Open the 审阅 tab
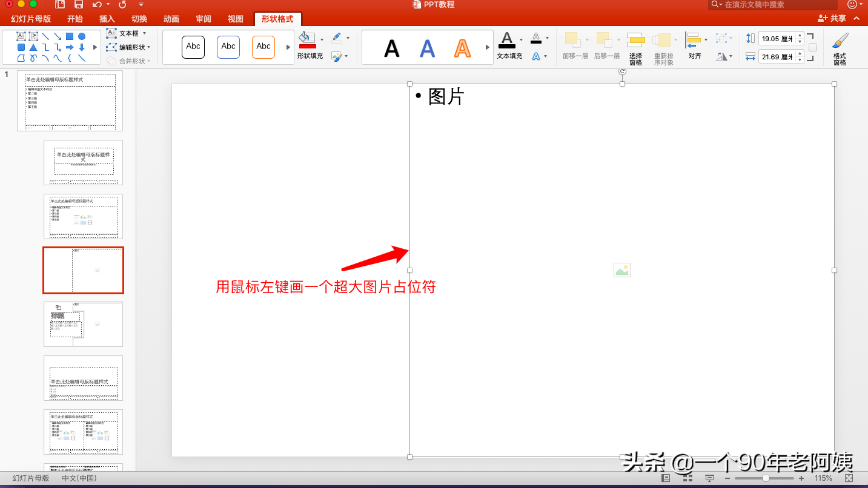This screenshot has height=488, width=868. (204, 19)
